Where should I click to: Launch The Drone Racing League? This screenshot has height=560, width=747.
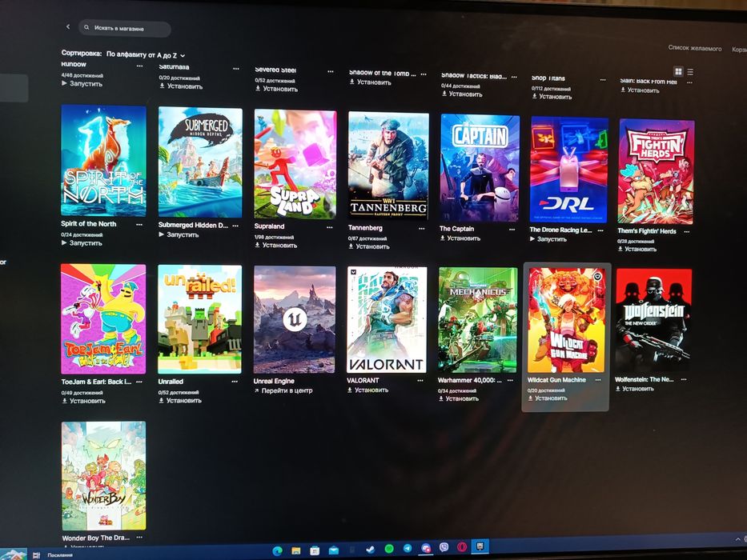tap(548, 239)
